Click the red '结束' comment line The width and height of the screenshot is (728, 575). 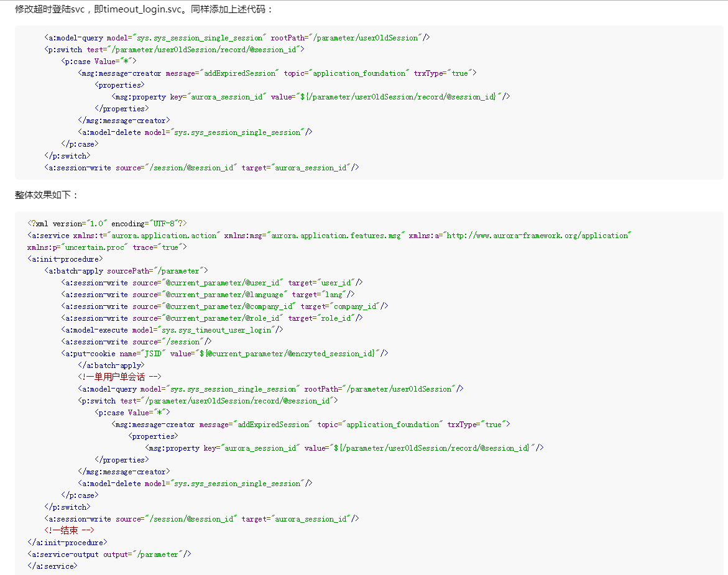69,530
